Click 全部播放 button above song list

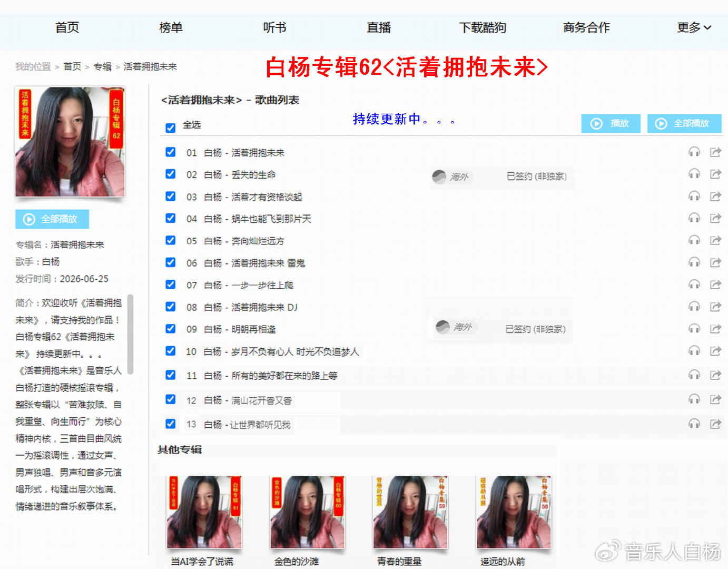coord(684,123)
